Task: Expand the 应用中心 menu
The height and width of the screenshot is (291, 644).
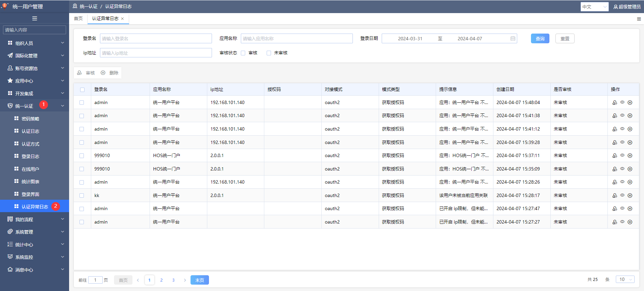Action: pyautogui.click(x=35, y=81)
